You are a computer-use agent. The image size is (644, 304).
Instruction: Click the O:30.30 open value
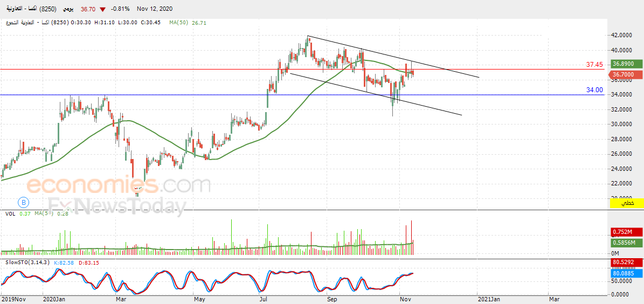[x=82, y=23]
